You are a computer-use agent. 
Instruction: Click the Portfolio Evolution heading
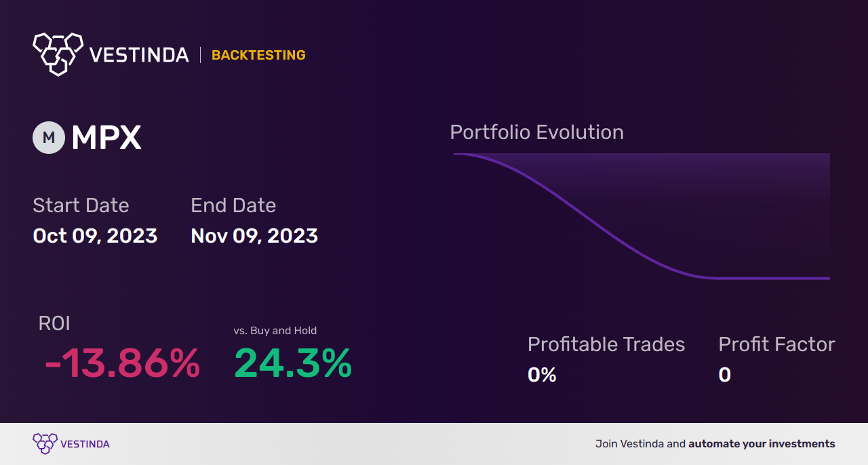(x=536, y=132)
